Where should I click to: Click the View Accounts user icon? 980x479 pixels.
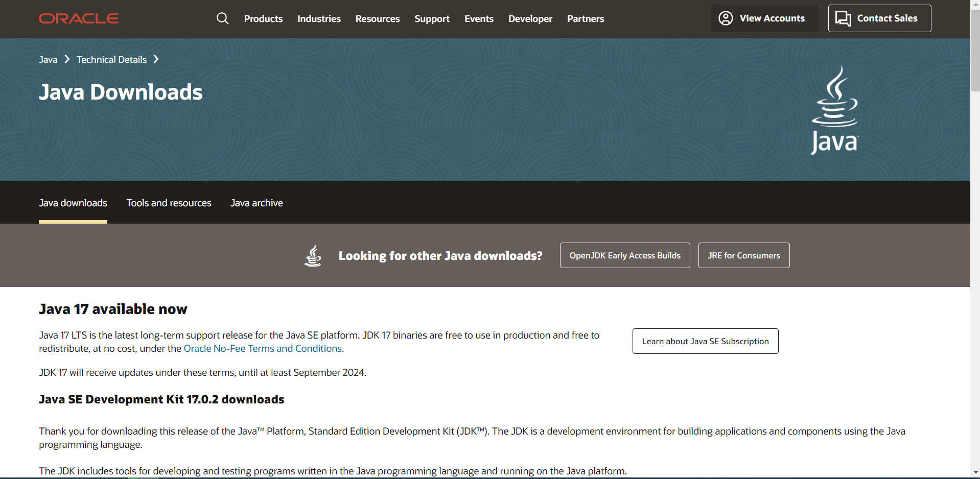726,18
